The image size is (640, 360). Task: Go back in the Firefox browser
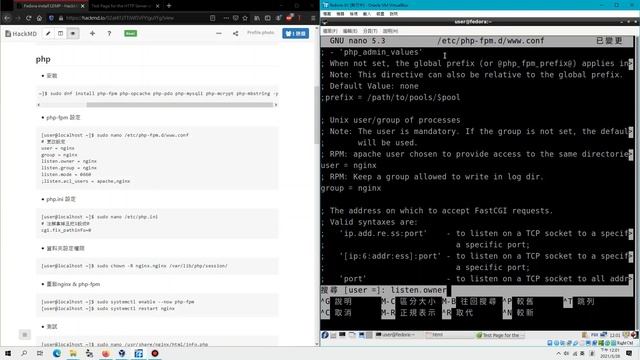(x=7, y=18)
